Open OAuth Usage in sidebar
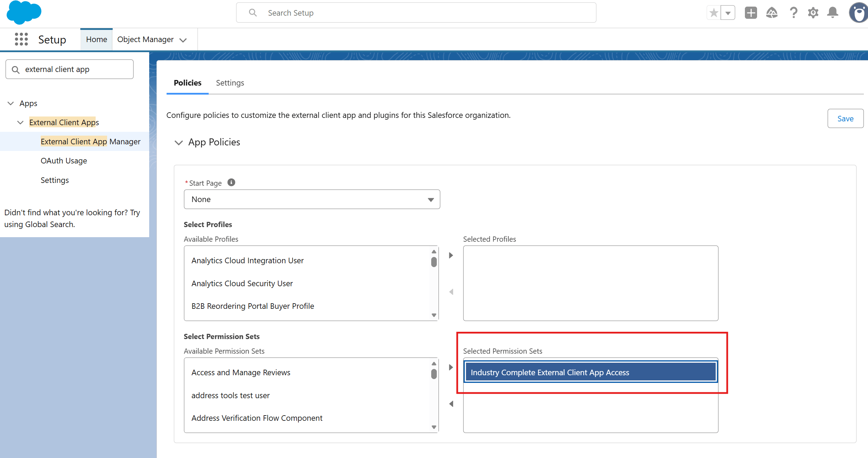Screen dimensions: 868x458 (64, 161)
